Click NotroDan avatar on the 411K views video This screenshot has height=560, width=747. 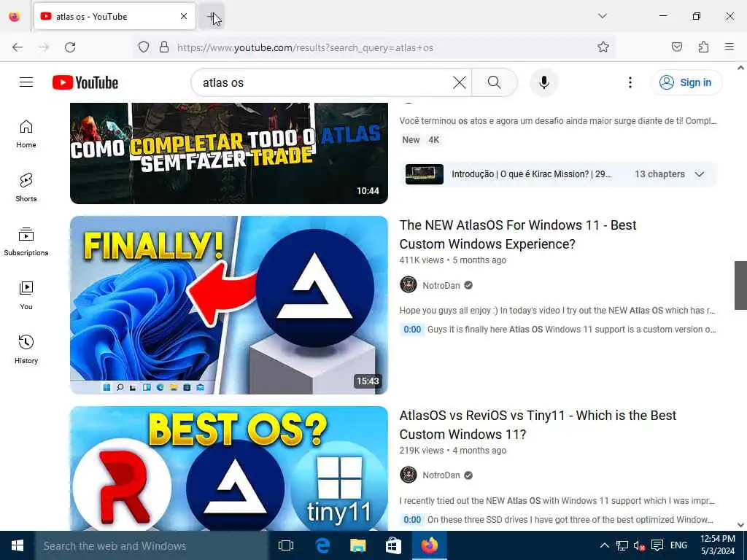tap(409, 285)
